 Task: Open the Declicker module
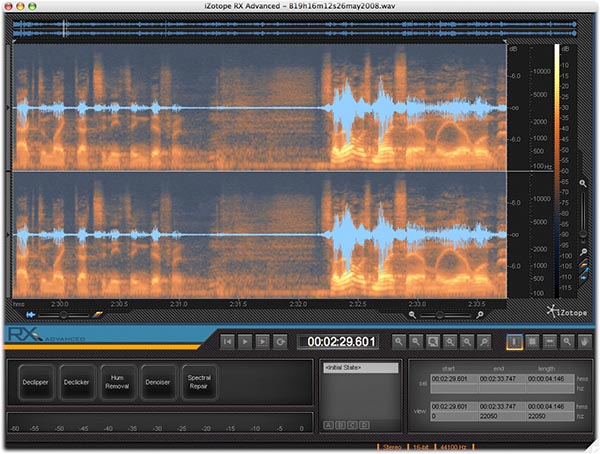pyautogui.click(x=77, y=382)
